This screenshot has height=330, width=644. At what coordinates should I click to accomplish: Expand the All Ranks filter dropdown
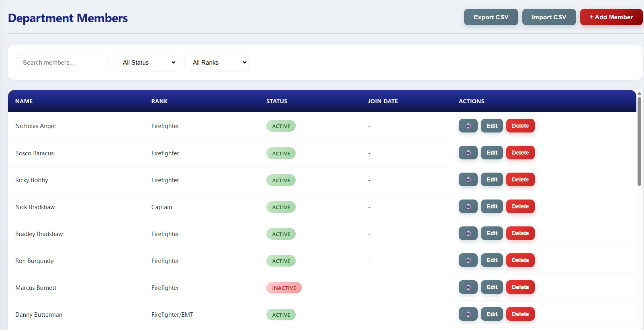pyautogui.click(x=216, y=63)
